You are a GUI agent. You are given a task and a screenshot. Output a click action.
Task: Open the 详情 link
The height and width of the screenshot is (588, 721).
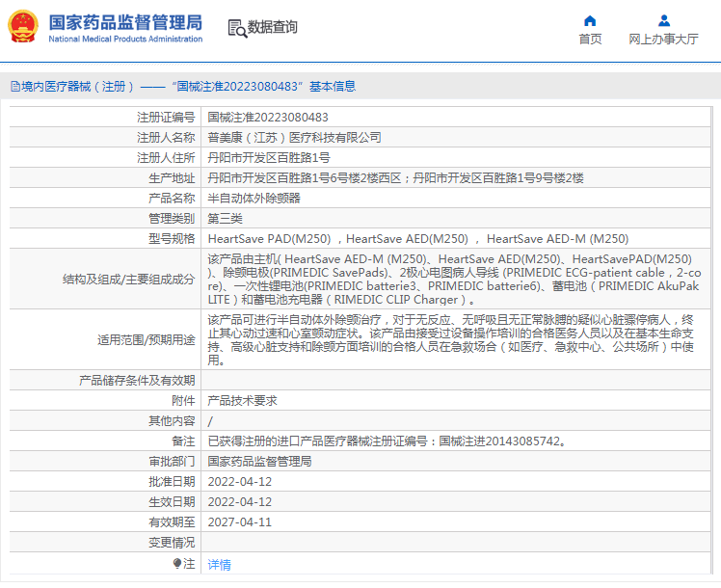pyautogui.click(x=220, y=565)
